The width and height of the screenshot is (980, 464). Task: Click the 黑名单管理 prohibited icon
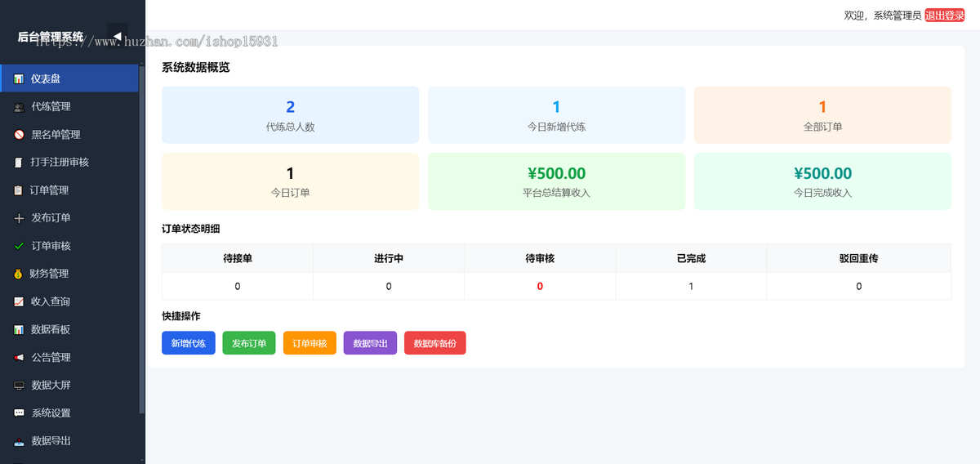19,135
